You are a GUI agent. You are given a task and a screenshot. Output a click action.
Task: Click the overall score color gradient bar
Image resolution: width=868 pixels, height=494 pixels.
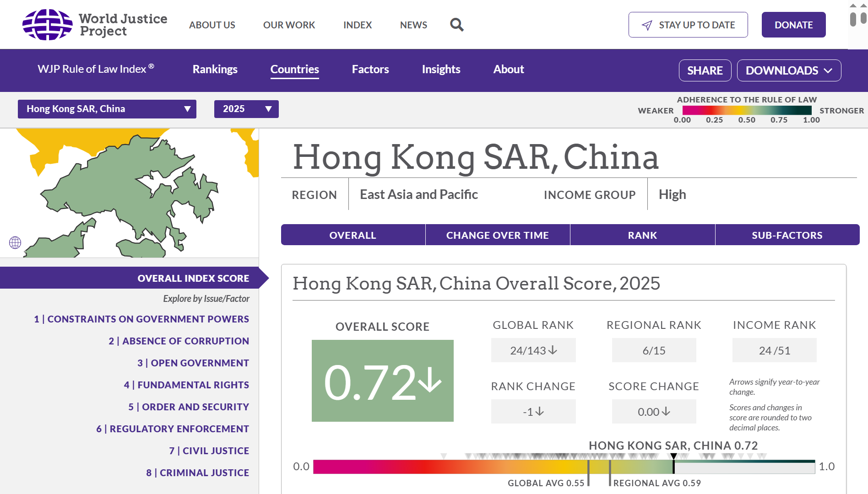point(458,467)
